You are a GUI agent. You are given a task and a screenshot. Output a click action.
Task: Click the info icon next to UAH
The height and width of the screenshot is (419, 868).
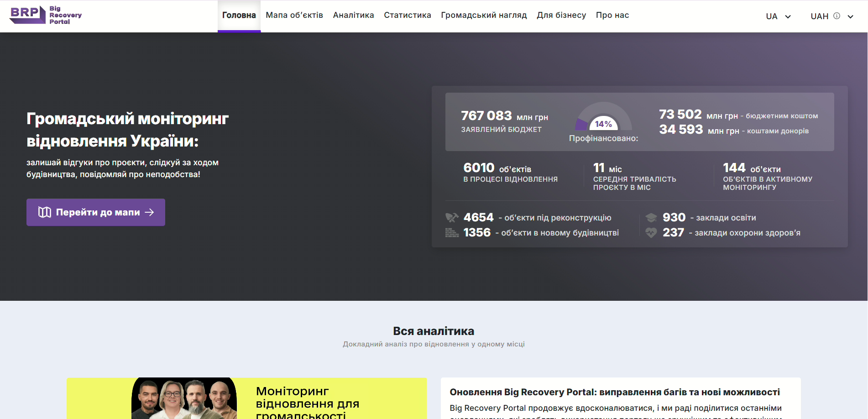(x=837, y=16)
